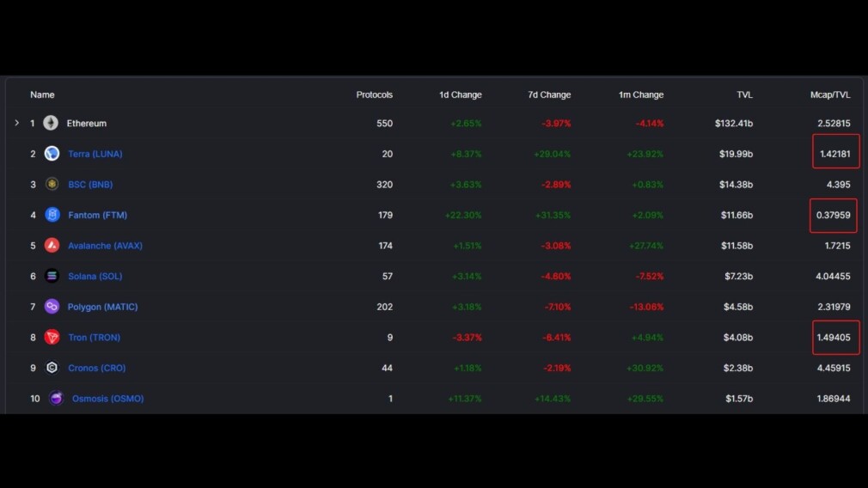Sort by Mcap/TVL column header
The image size is (868, 488).
click(x=830, y=95)
